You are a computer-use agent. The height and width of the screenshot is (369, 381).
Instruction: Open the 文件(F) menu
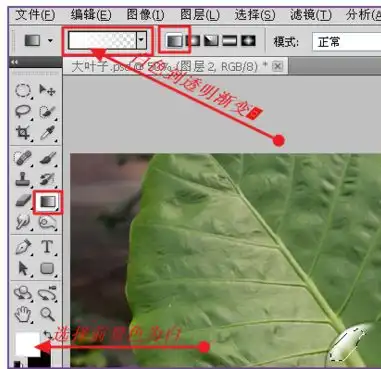point(35,15)
